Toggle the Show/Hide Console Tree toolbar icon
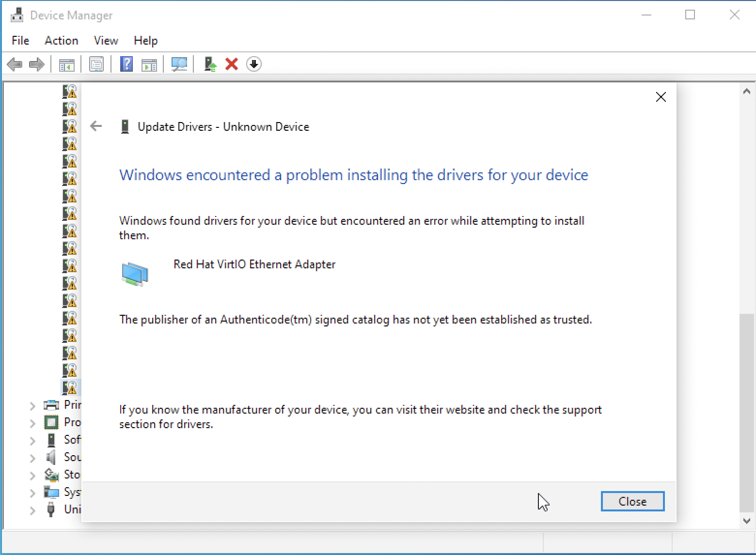Viewport: 756px width, 555px height. pos(66,64)
